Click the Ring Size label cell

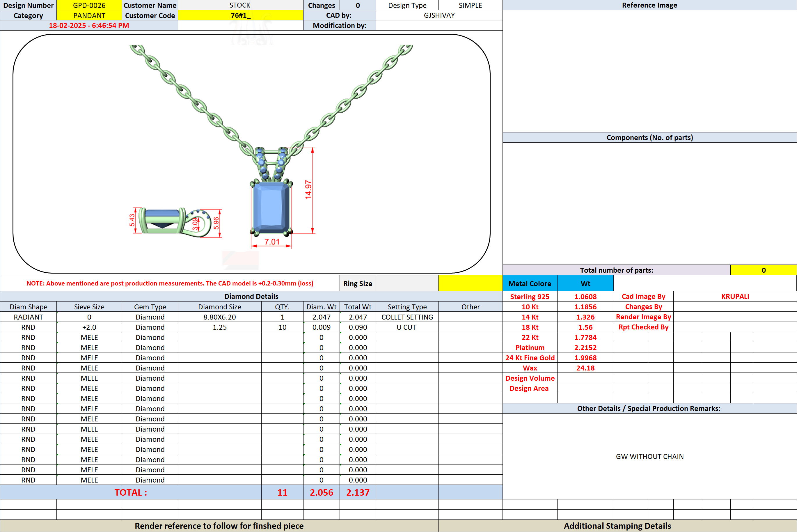tap(358, 283)
